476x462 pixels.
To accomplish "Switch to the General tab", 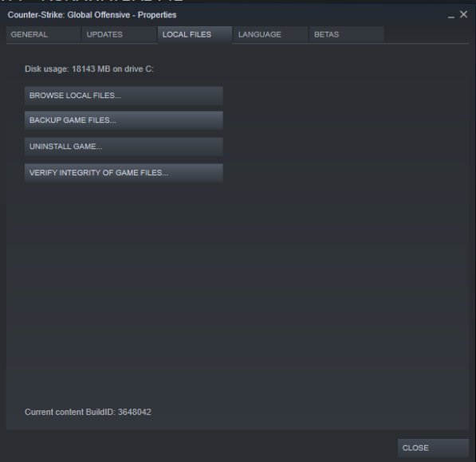I will [43, 34].
